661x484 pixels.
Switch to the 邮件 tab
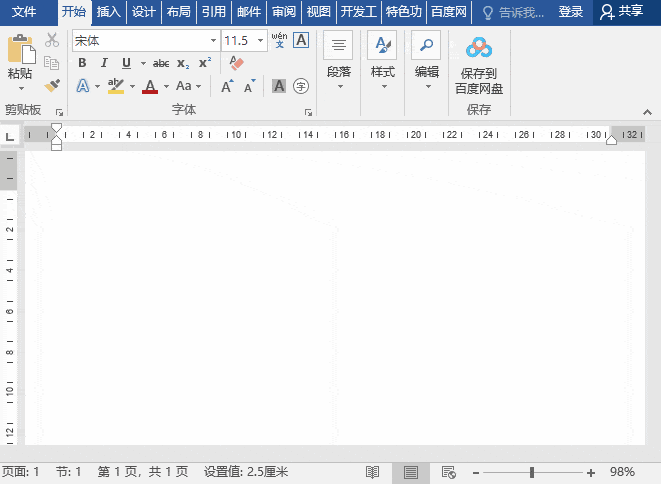pos(249,12)
